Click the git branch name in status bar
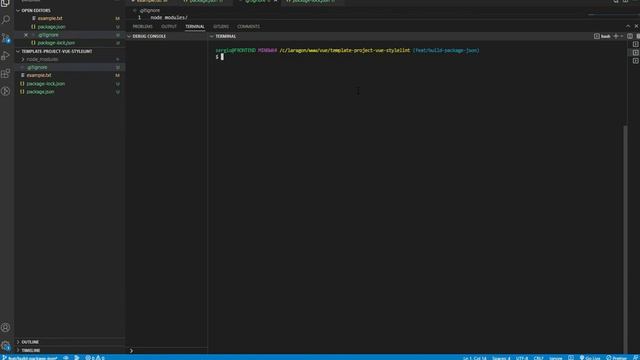Screen dimensions: 640x360 pyautogui.click(x=30, y=358)
